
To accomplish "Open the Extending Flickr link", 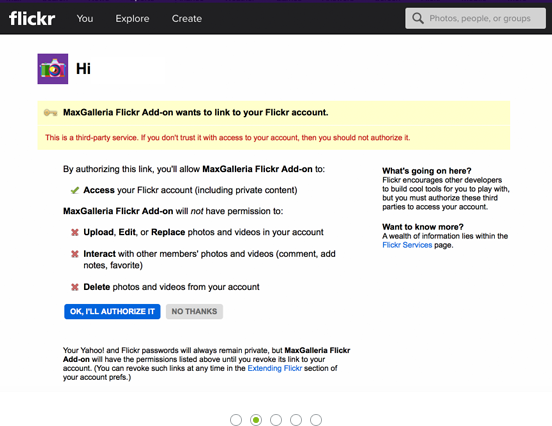I will tap(275, 368).
